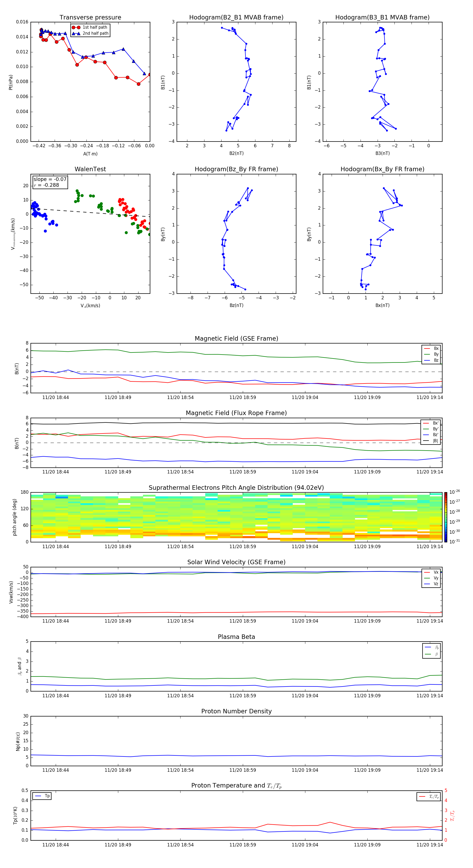Click the 'B3(nT)' x-axis label
473x868 pixels.
382,154
